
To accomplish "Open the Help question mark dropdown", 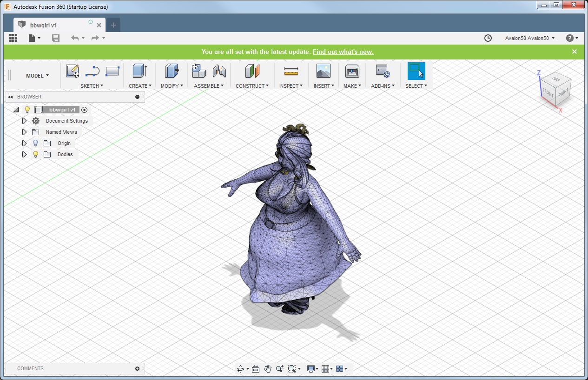I will point(572,38).
